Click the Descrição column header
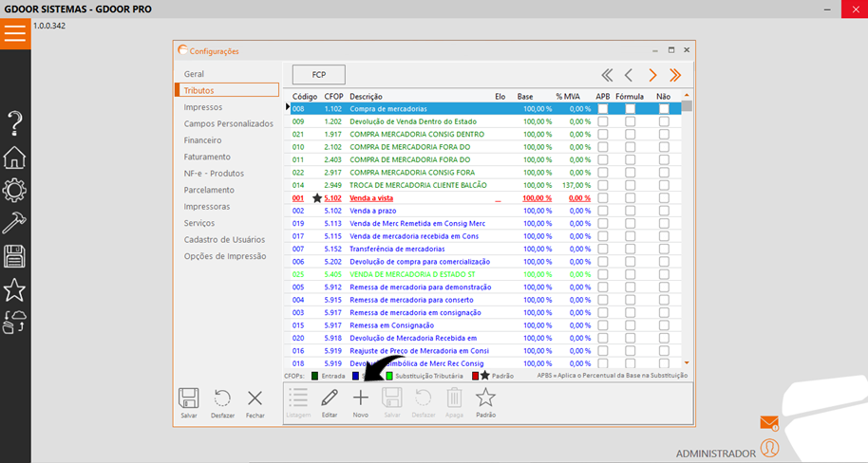This screenshot has width=868, height=463. pos(366,96)
